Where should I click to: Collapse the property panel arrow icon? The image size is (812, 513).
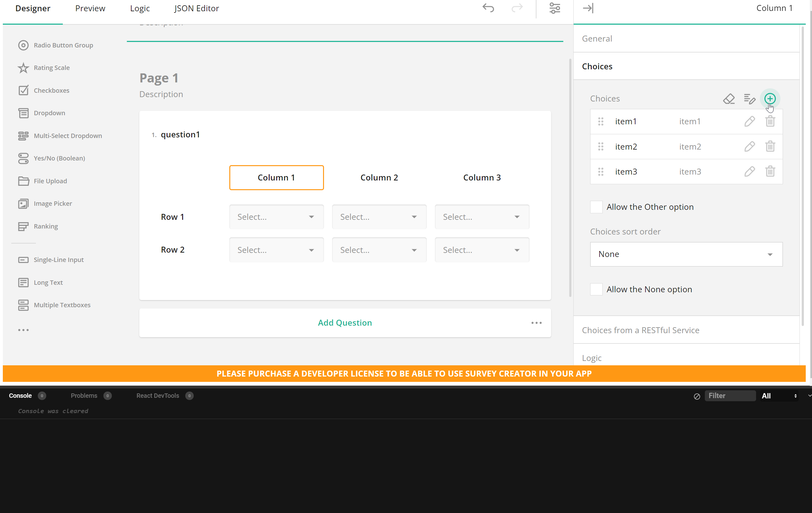(588, 8)
